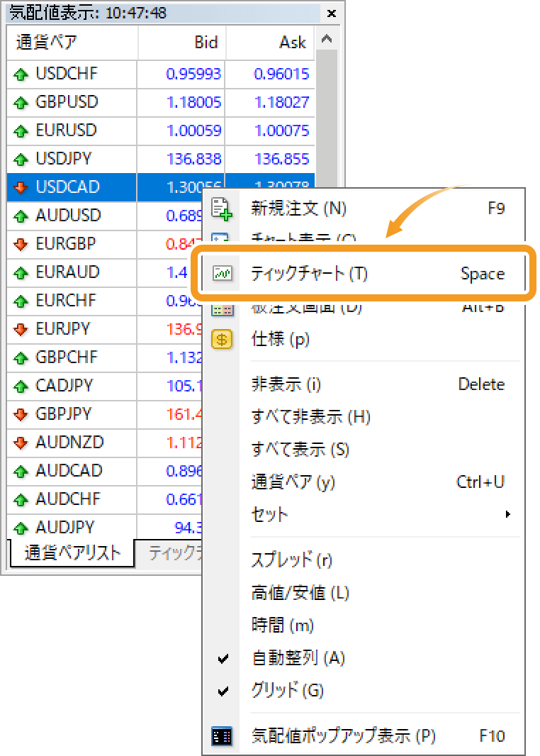Click EURUSD bid value 1.00059

click(x=193, y=130)
